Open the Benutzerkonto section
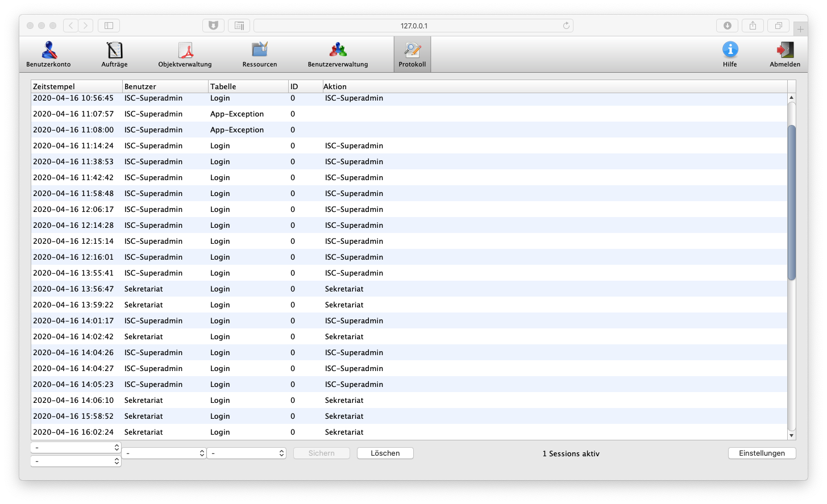 [x=49, y=55]
